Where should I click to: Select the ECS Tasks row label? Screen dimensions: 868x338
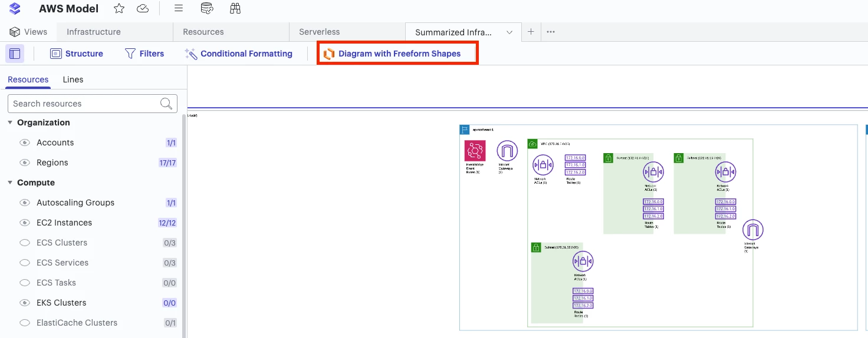click(x=56, y=283)
